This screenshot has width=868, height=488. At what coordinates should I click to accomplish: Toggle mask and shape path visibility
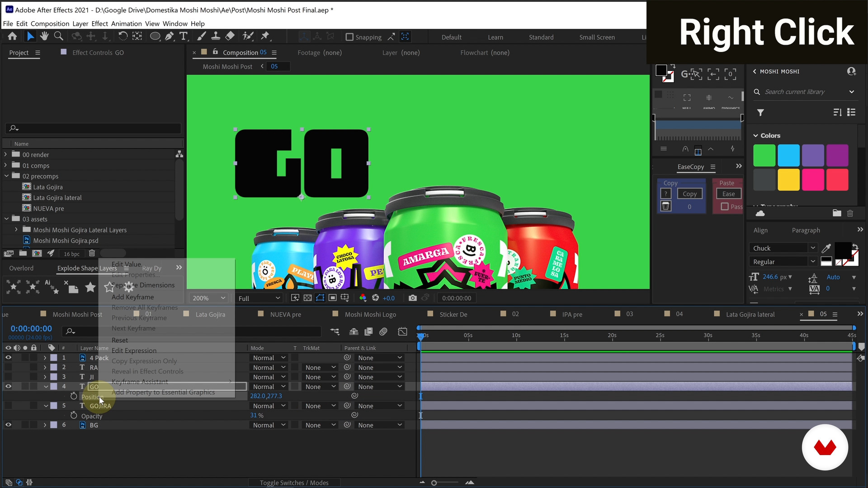[x=320, y=298]
